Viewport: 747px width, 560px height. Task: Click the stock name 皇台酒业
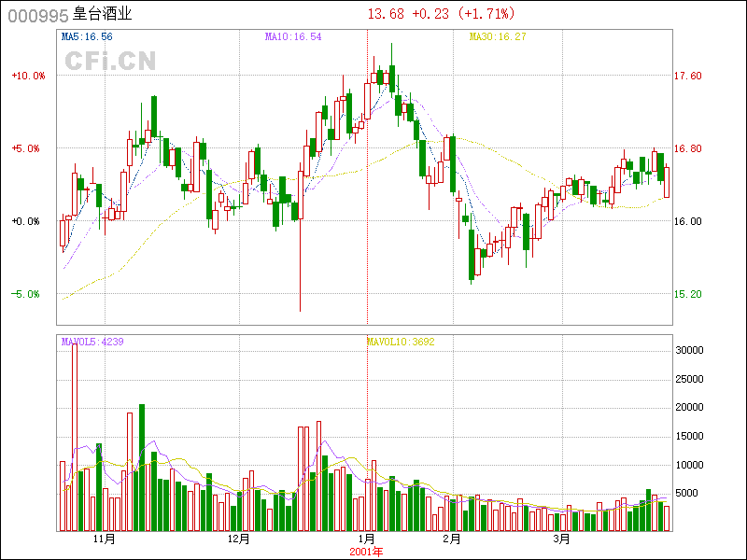point(102,14)
